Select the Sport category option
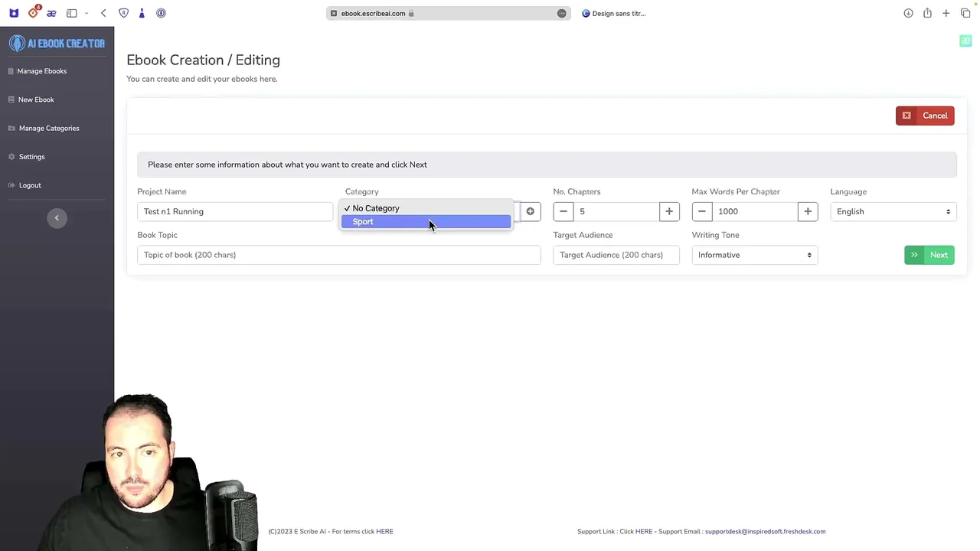Screen dimensions: 980x551 pyautogui.click(x=426, y=222)
